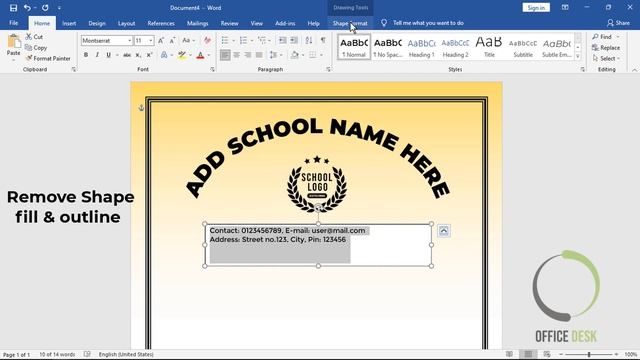Image resolution: width=640 pixels, height=360 pixels.
Task: Toggle bold formatting
Action: click(x=86, y=55)
